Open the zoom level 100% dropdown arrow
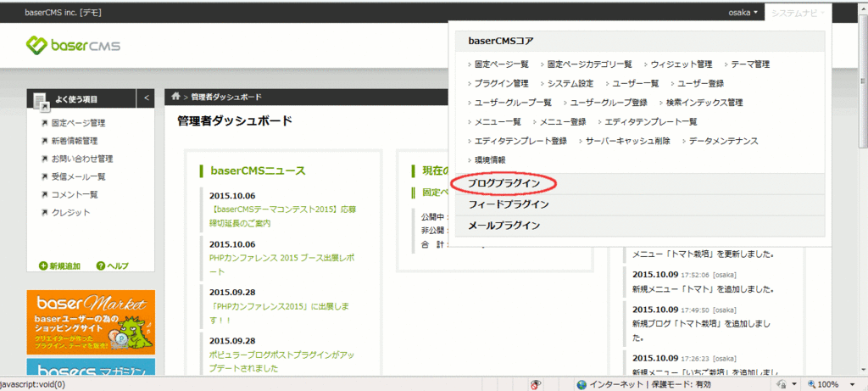 click(x=854, y=384)
